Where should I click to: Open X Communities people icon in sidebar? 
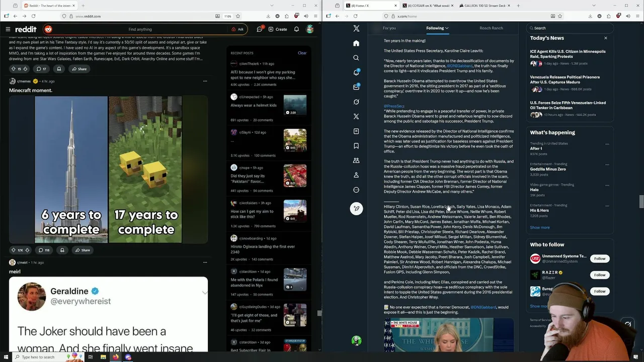tap(356, 160)
